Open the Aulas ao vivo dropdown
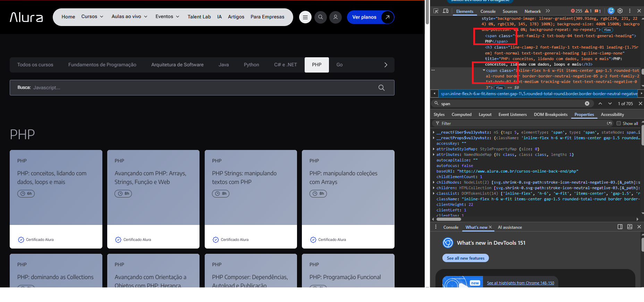Viewport: 644px width, 302px height. (129, 17)
